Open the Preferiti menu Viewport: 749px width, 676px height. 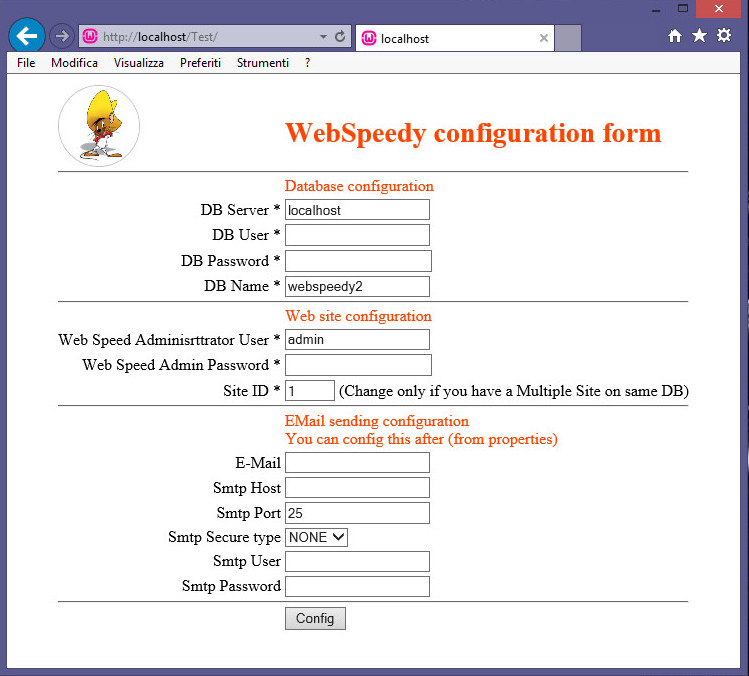pyautogui.click(x=200, y=63)
